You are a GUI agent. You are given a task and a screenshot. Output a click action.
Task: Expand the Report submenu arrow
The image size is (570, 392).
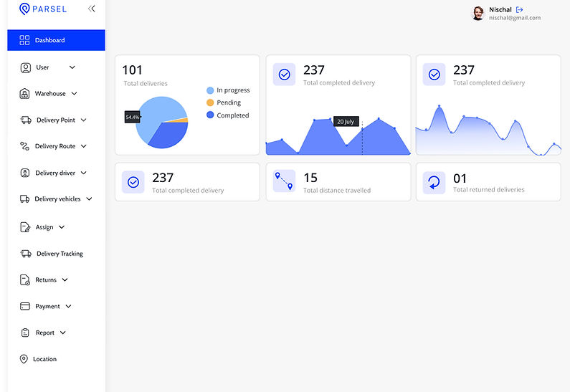(x=63, y=333)
